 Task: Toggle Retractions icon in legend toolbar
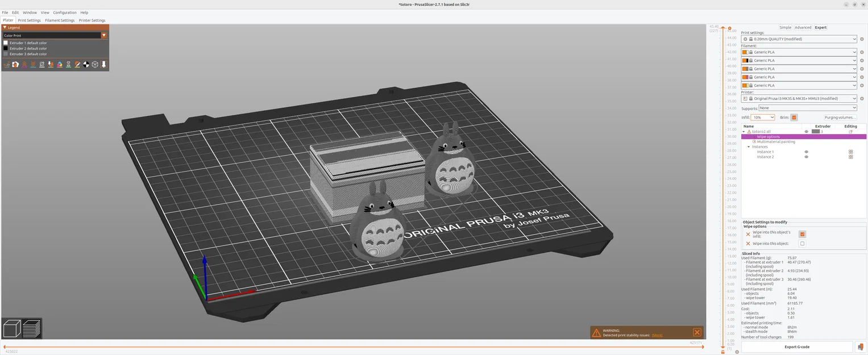pyautogui.click(x=24, y=65)
